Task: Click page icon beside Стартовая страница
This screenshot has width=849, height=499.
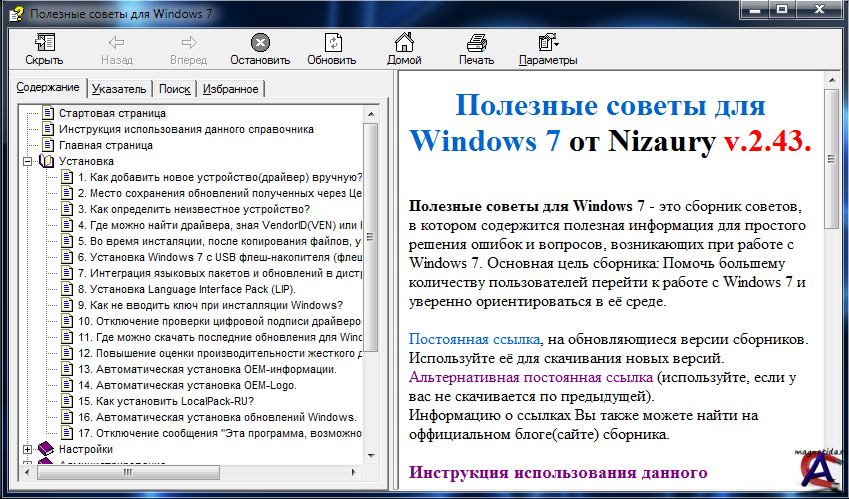Action: point(46,113)
